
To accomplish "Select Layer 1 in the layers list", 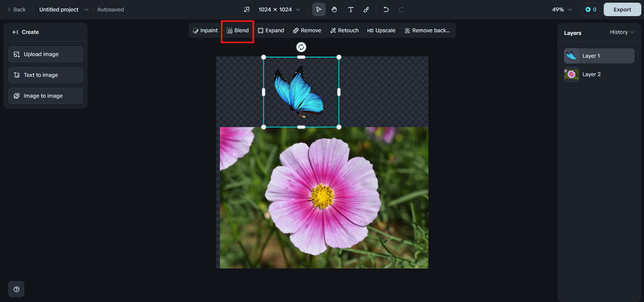I will (599, 56).
